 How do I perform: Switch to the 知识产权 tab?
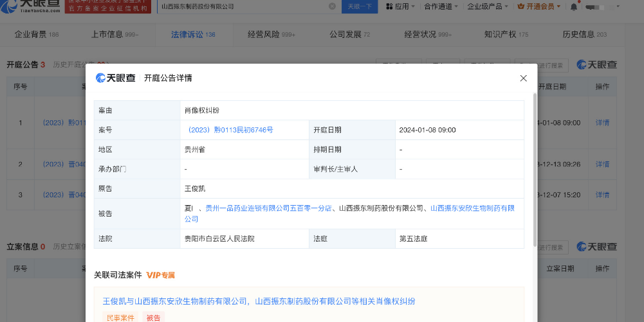click(506, 35)
